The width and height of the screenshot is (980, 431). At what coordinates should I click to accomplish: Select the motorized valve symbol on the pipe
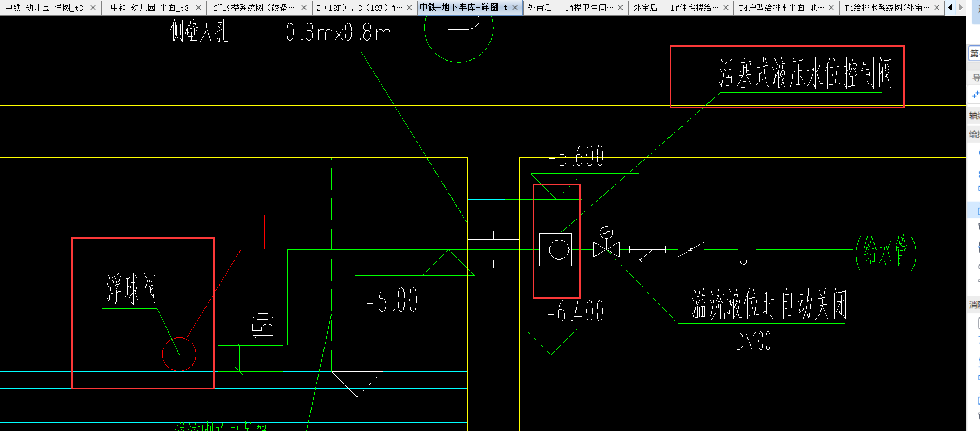click(x=606, y=243)
